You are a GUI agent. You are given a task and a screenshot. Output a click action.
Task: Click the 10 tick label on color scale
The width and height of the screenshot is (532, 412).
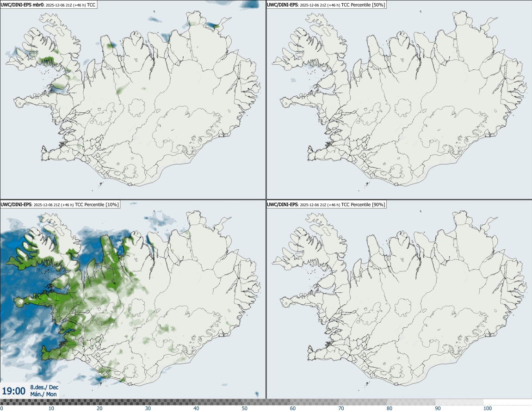[x=51, y=408]
